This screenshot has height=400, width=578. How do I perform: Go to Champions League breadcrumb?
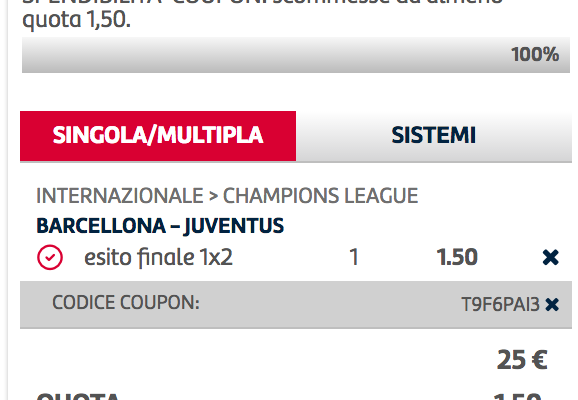[320, 195]
